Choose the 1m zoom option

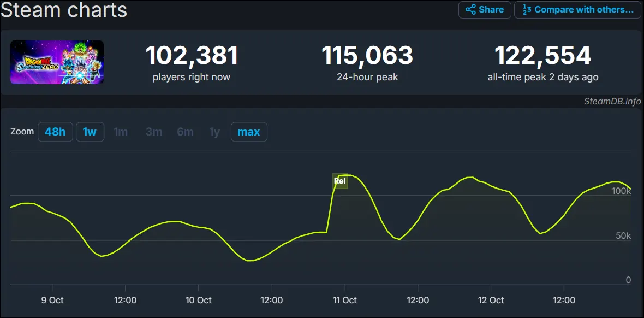point(121,132)
